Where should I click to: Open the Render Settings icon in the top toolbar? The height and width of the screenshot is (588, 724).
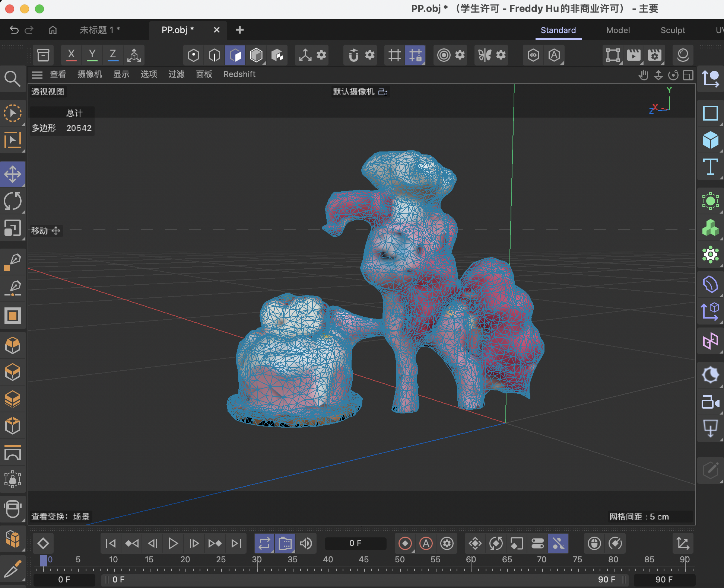pyautogui.click(x=655, y=55)
